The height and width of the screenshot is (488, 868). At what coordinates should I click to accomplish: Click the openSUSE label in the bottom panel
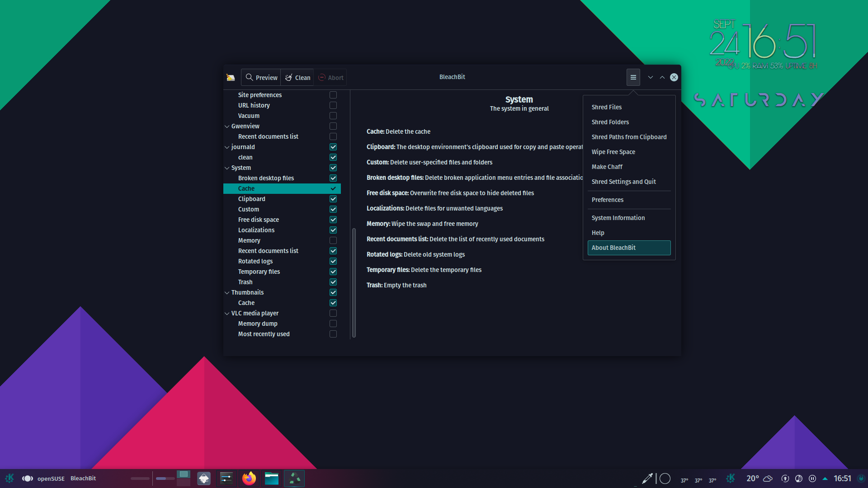click(x=51, y=479)
